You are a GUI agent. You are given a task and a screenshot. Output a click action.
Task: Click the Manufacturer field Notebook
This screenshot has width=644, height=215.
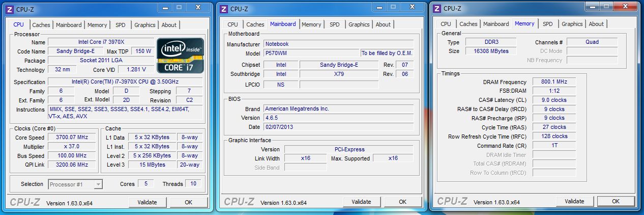click(x=338, y=44)
